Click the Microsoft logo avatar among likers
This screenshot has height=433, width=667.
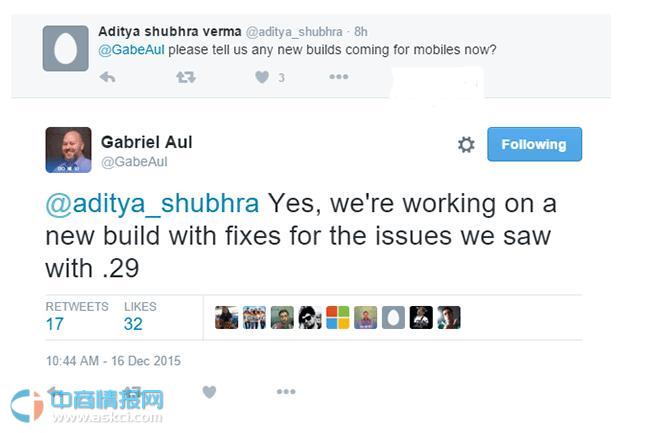pyautogui.click(x=338, y=318)
